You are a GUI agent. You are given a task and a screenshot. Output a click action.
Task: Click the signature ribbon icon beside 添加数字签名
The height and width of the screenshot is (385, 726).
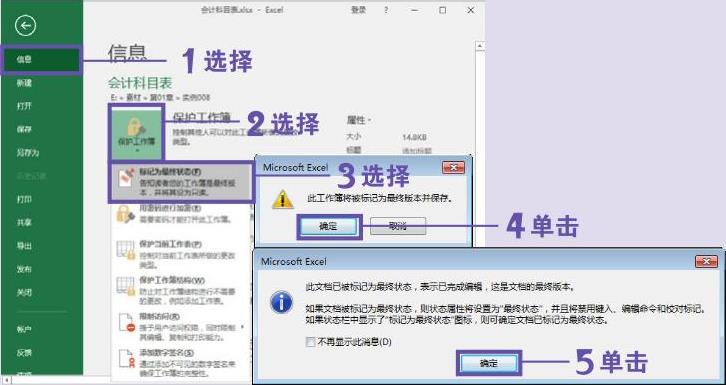pyautogui.click(x=126, y=359)
